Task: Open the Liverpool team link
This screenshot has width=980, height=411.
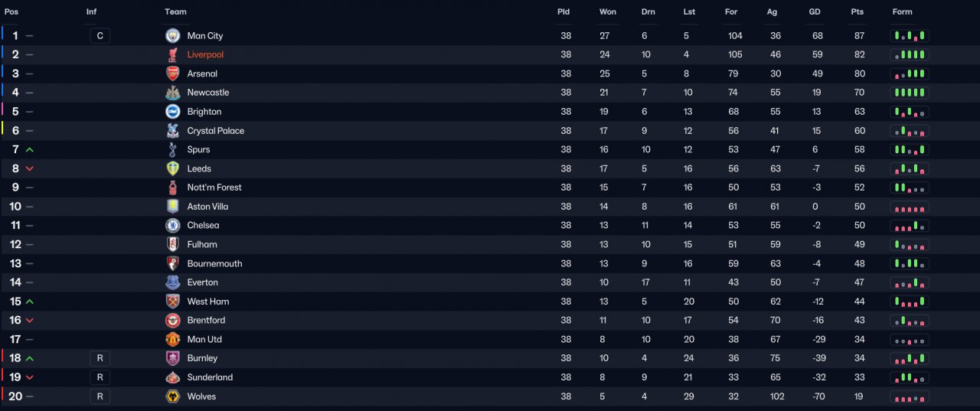Action: 205,55
